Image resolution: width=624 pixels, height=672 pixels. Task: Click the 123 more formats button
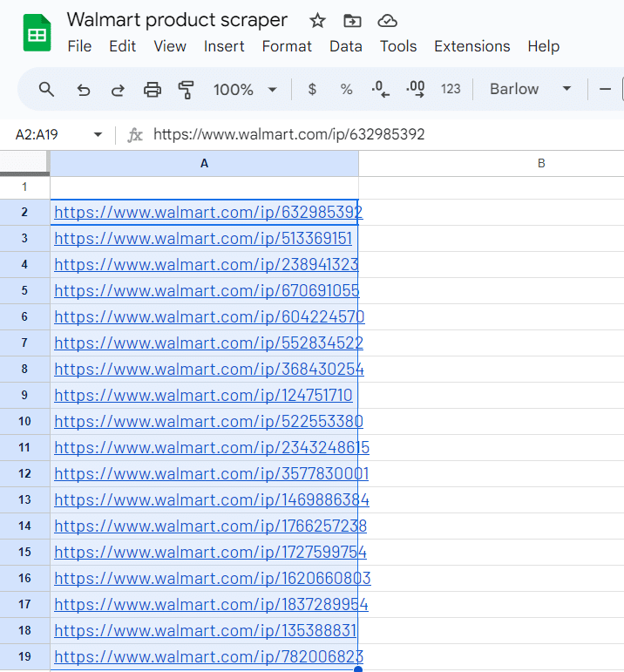click(451, 89)
